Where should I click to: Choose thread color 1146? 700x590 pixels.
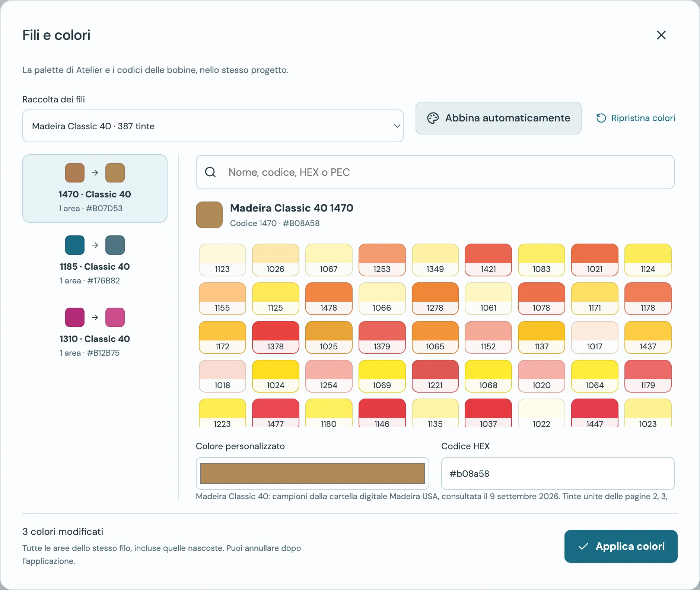point(382,413)
